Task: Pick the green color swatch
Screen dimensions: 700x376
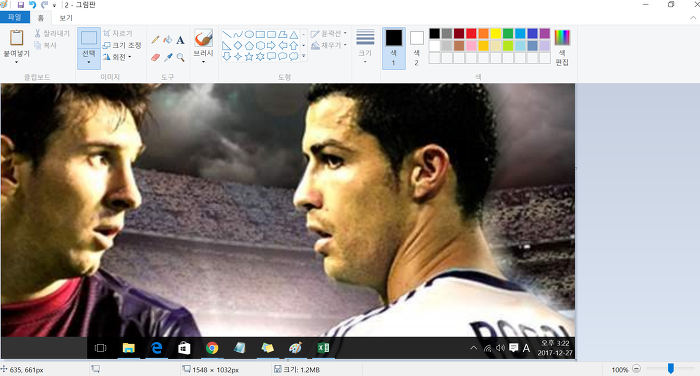Action: click(x=508, y=33)
